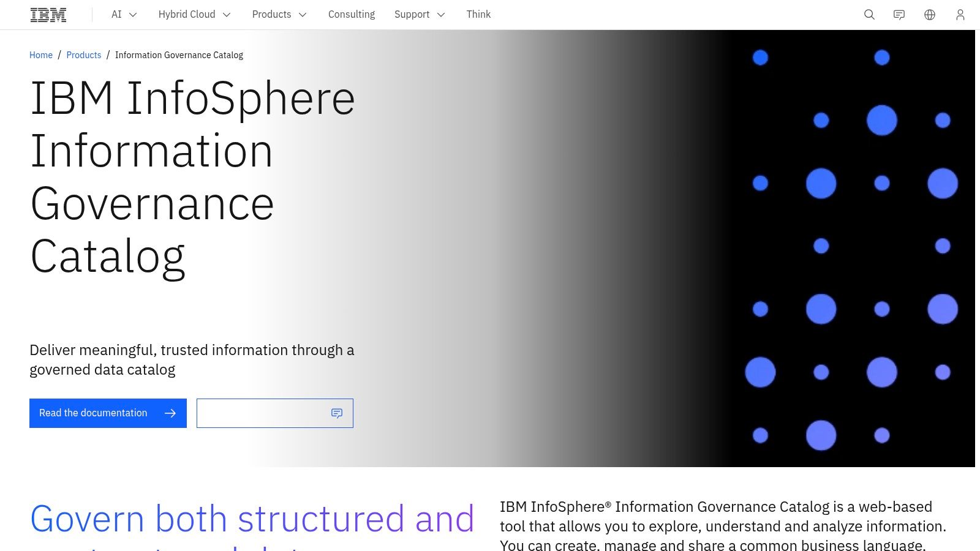Click the speech bubble icon in the chat box
The image size is (980, 551).
[337, 413]
